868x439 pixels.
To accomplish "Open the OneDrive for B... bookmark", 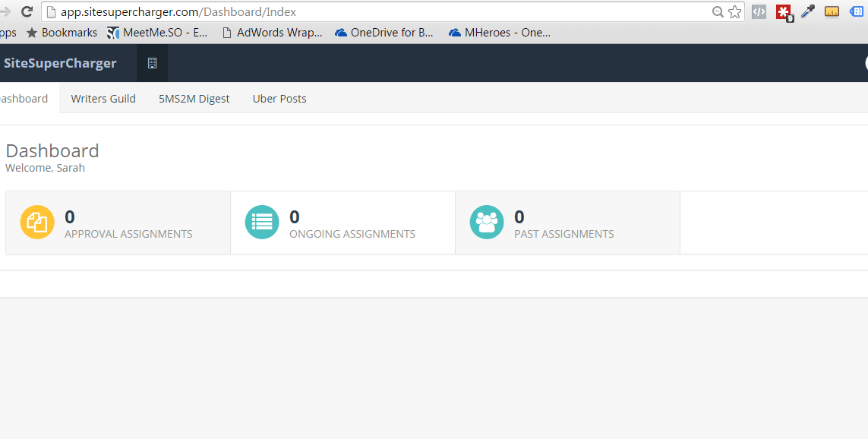I will click(384, 33).
